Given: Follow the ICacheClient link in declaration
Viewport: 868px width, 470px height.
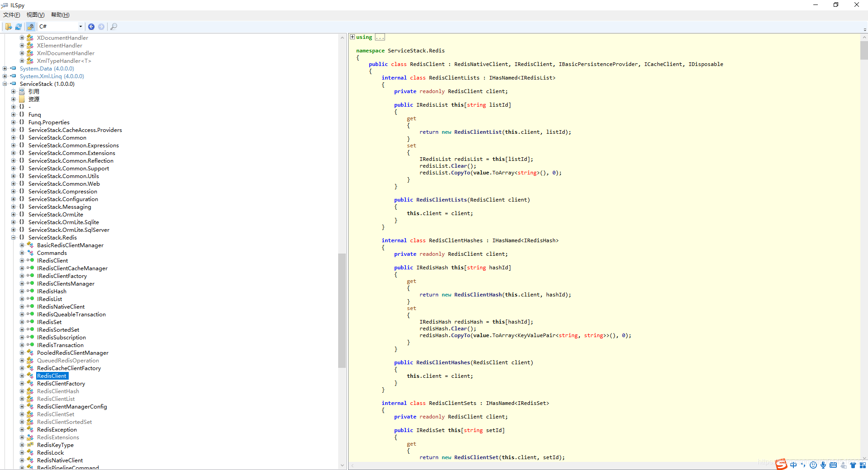Looking at the screenshot, I should click(663, 64).
